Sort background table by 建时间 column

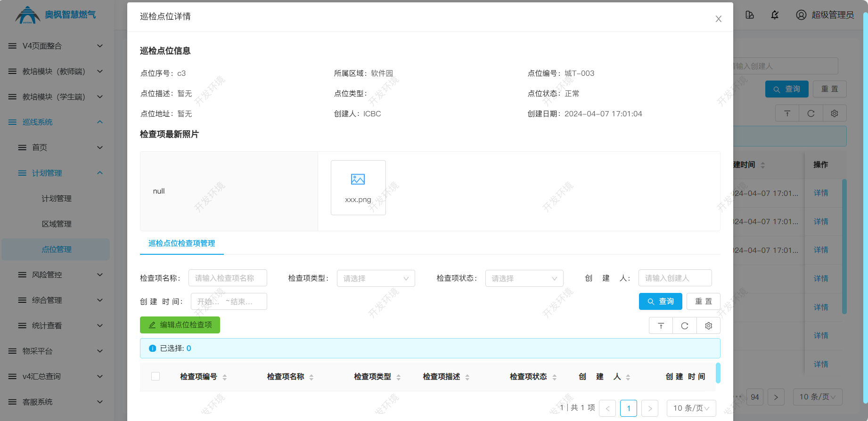point(763,165)
